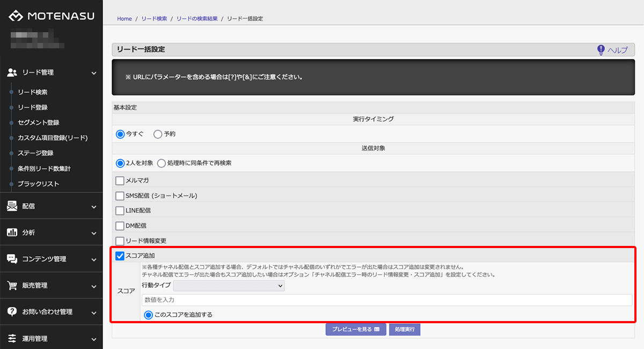
Task: Click the MOTENASU logo icon
Action: (x=16, y=16)
